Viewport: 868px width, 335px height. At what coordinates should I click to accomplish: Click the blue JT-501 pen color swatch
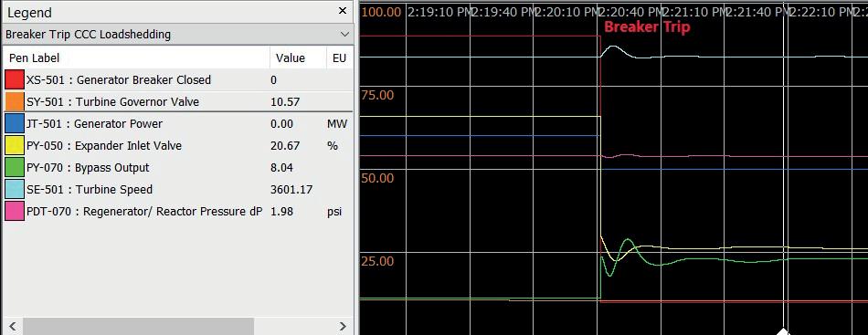coord(15,124)
